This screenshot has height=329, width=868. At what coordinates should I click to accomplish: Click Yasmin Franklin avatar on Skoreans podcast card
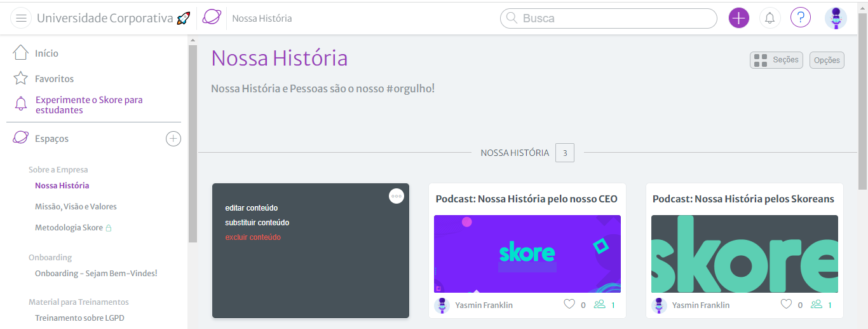click(x=660, y=305)
